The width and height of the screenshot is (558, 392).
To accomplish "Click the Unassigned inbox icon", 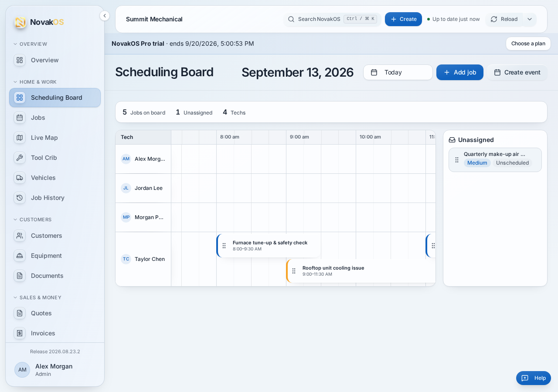I will pyautogui.click(x=452, y=140).
